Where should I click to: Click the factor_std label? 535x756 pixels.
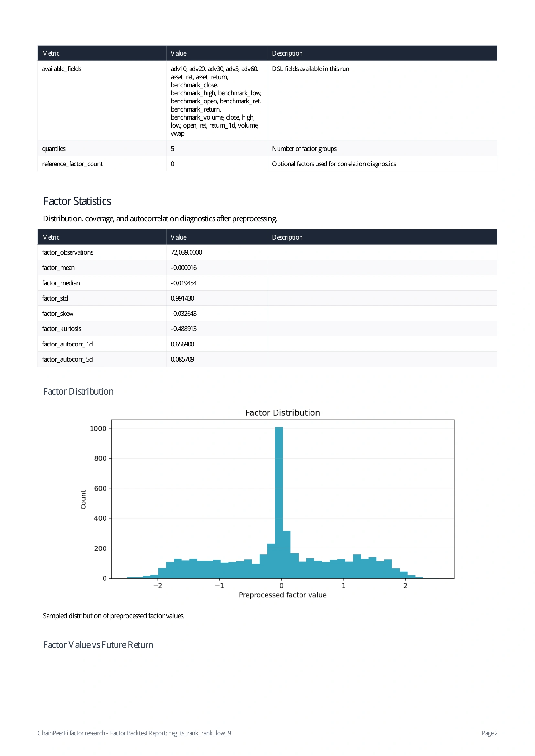click(x=55, y=298)
